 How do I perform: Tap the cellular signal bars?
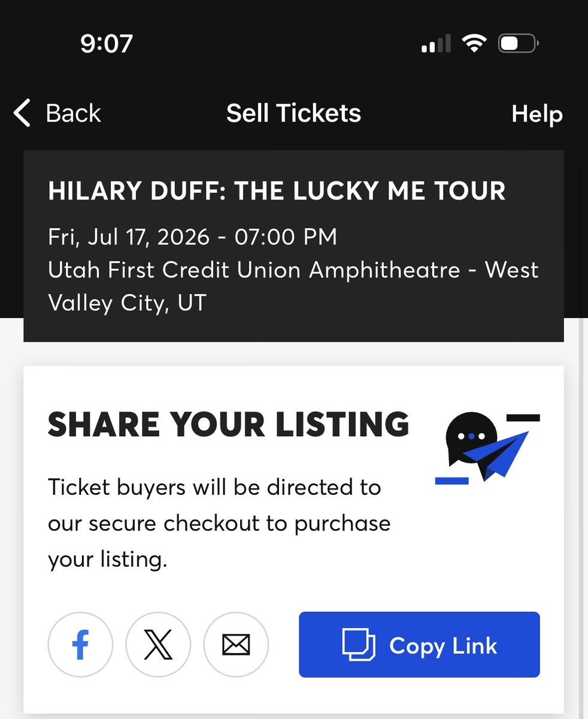[436, 44]
